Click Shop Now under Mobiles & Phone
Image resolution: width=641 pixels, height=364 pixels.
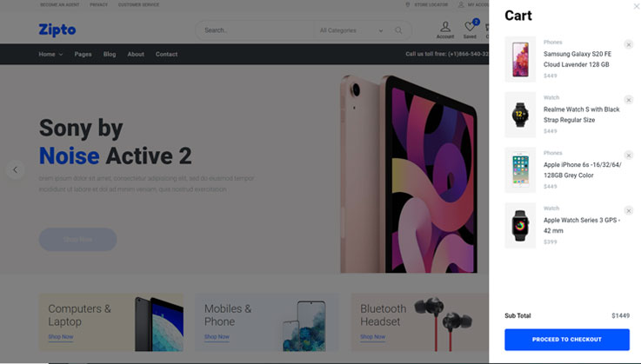217,337
